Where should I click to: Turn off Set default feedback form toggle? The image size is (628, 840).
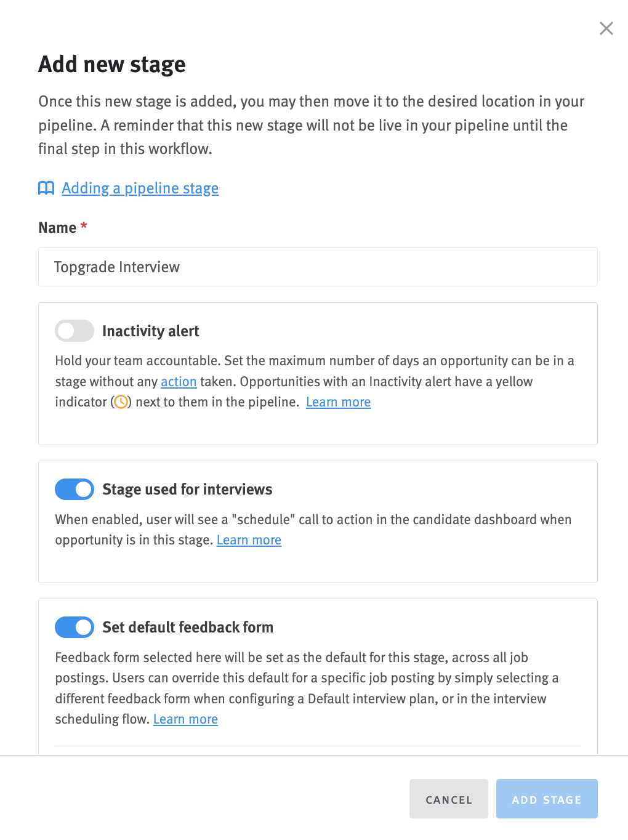pyautogui.click(x=74, y=628)
